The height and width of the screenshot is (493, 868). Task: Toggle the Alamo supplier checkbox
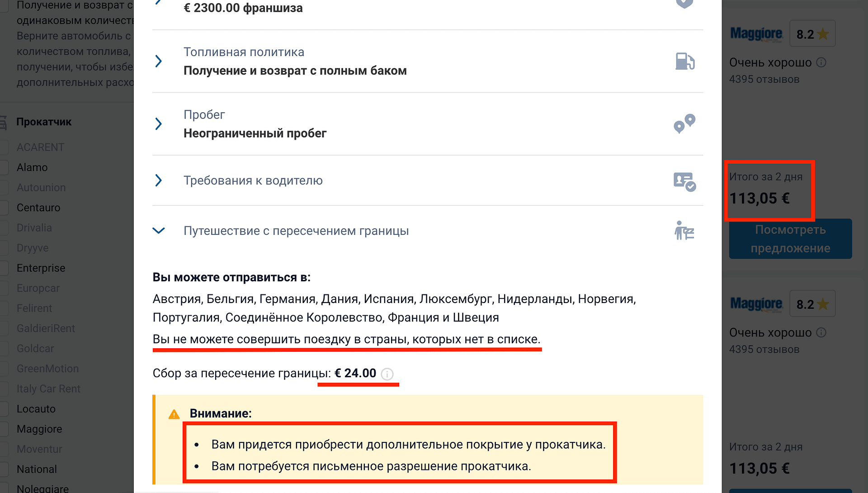click(4, 167)
